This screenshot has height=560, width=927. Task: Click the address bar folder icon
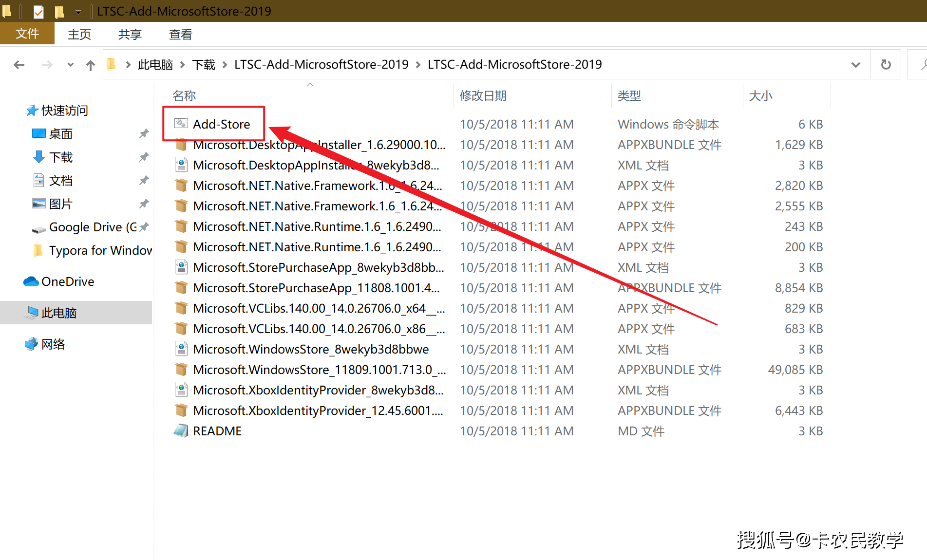pyautogui.click(x=112, y=64)
